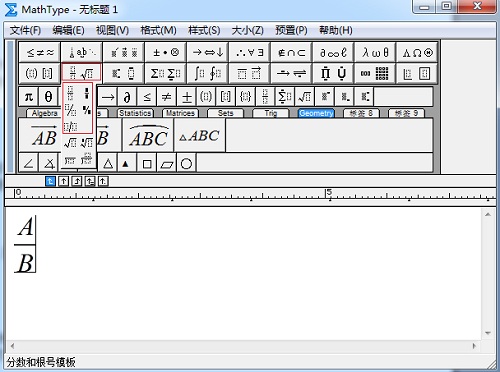Open the lowercase Greek palette (λωθ)

pyautogui.click(x=376, y=52)
